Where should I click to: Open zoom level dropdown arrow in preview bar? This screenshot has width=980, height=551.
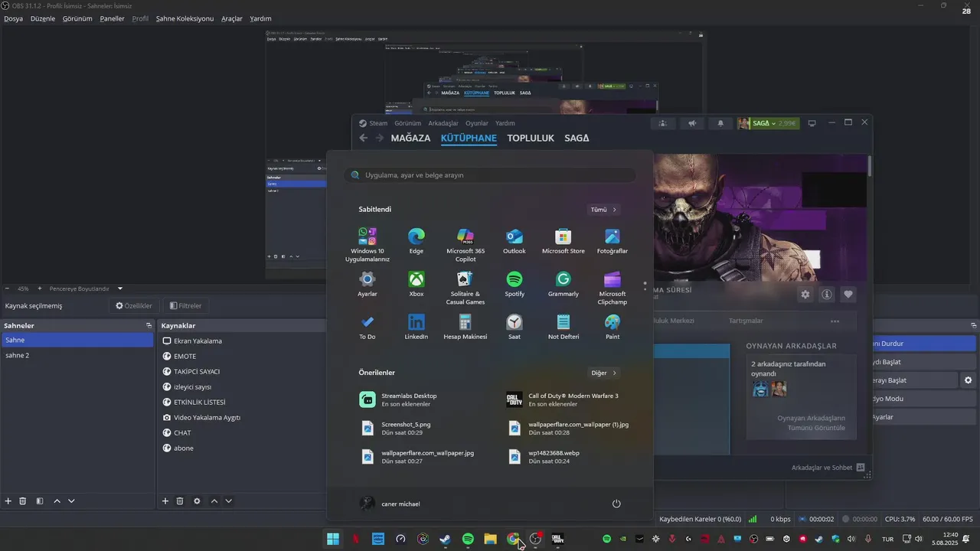click(x=120, y=289)
